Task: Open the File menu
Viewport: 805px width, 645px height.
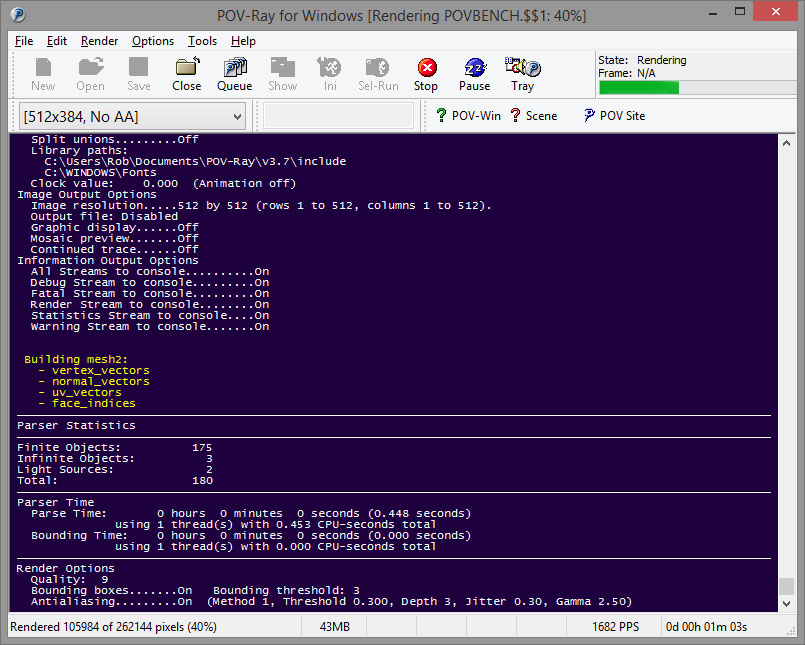Action: [24, 41]
